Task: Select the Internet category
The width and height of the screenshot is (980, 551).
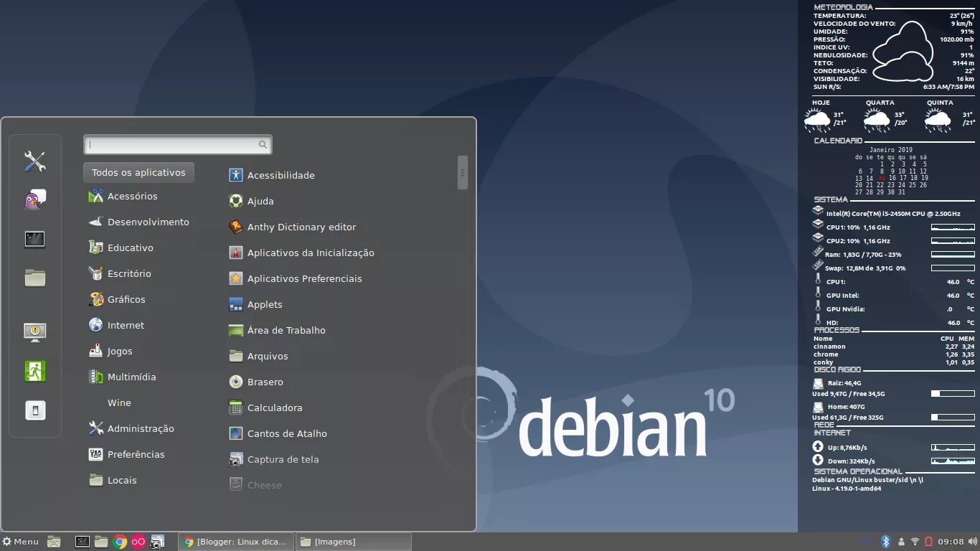Action: point(116,325)
